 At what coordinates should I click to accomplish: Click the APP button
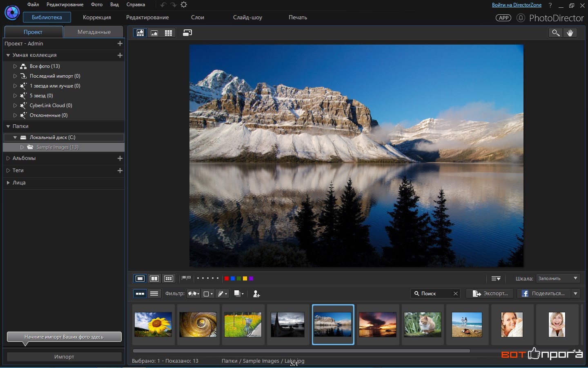coord(503,18)
